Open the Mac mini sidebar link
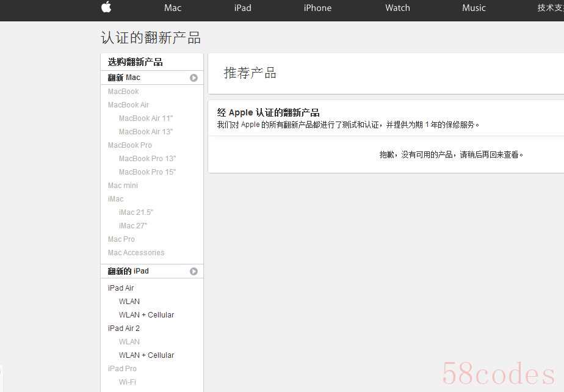The width and height of the screenshot is (564, 392). (123, 186)
